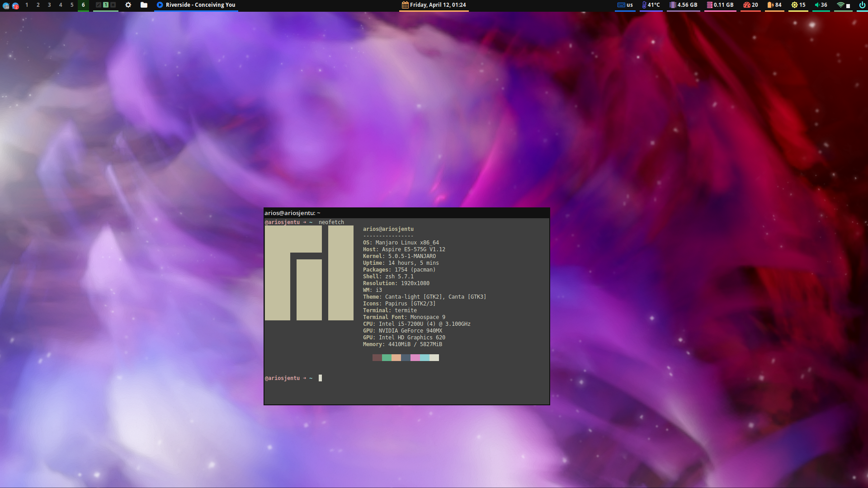This screenshot has height=488, width=868.
Task: Open the settings gear in the top bar
Action: (128, 5)
